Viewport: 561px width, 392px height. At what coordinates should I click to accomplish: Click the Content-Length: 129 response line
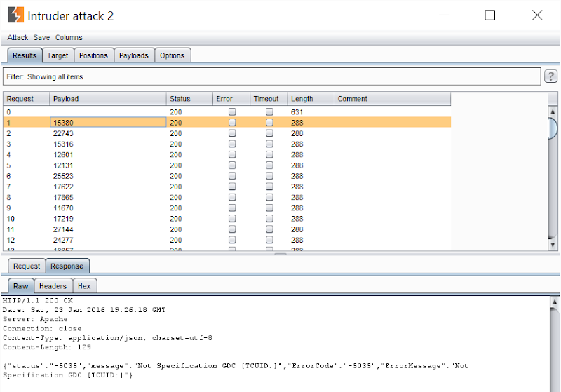coord(47,347)
